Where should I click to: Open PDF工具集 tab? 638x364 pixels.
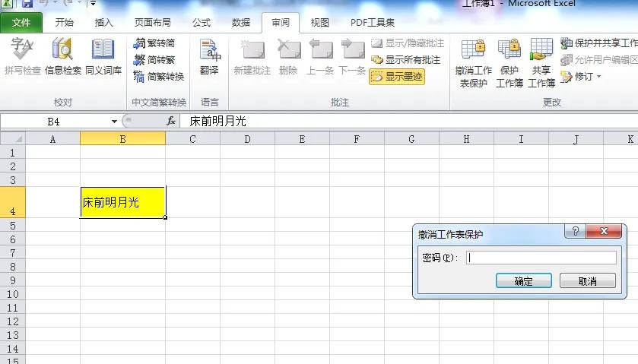pyautogui.click(x=373, y=22)
